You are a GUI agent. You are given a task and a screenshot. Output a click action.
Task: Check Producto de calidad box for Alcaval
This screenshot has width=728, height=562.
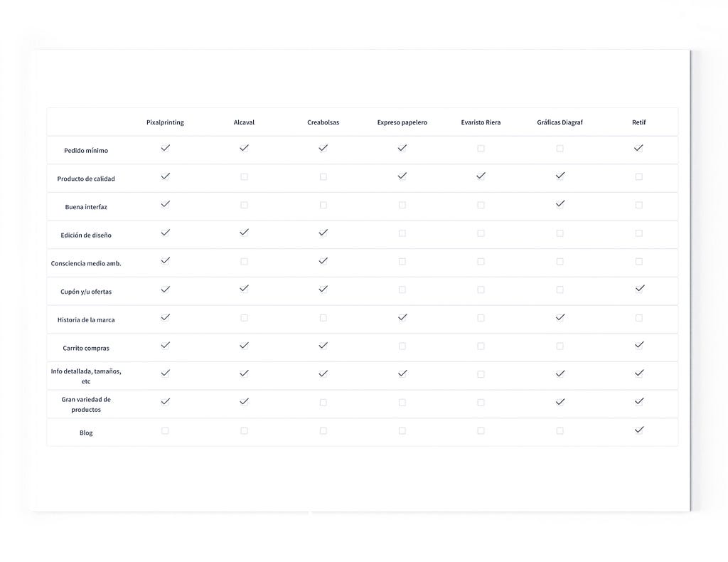point(245,177)
